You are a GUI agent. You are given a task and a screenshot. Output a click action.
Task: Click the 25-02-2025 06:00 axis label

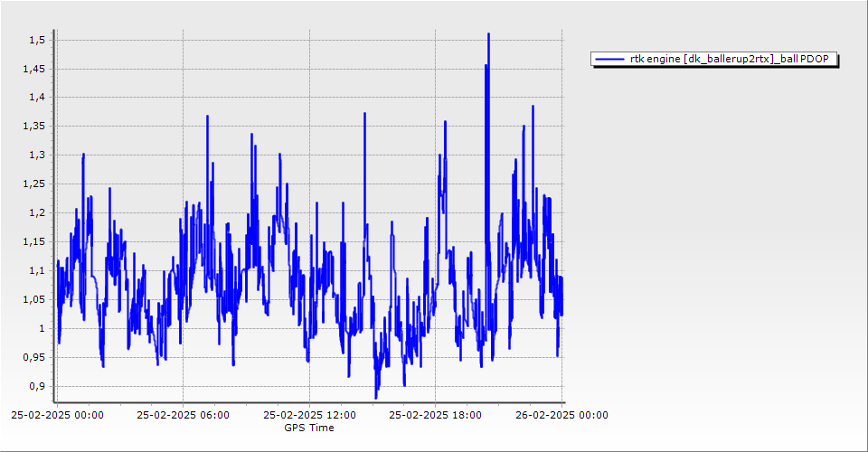coord(184,415)
